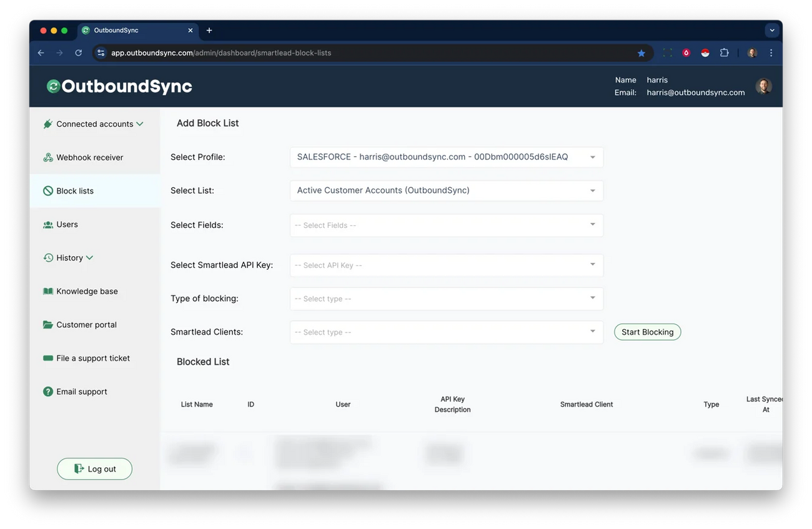Screen dimensions: 812x529
Task: Click the File a support ticket icon
Action: coord(48,358)
